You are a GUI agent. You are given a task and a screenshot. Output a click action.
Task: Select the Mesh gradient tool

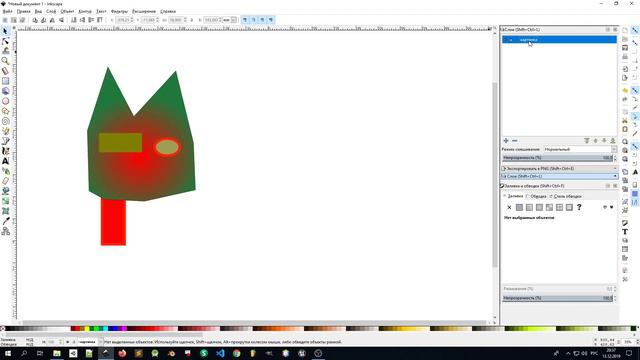[x=5, y=211]
